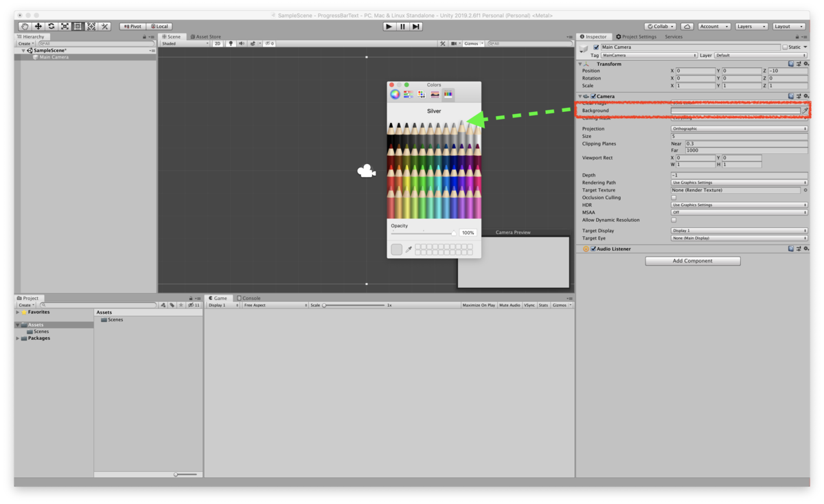Switch to the Console tab
Screen dimensions: 824x504
coord(249,298)
